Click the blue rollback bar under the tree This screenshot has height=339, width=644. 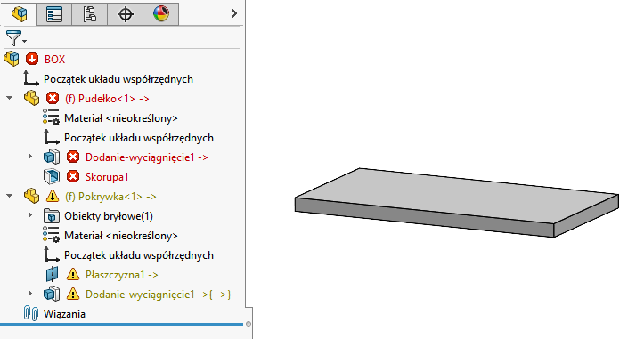click(x=121, y=324)
